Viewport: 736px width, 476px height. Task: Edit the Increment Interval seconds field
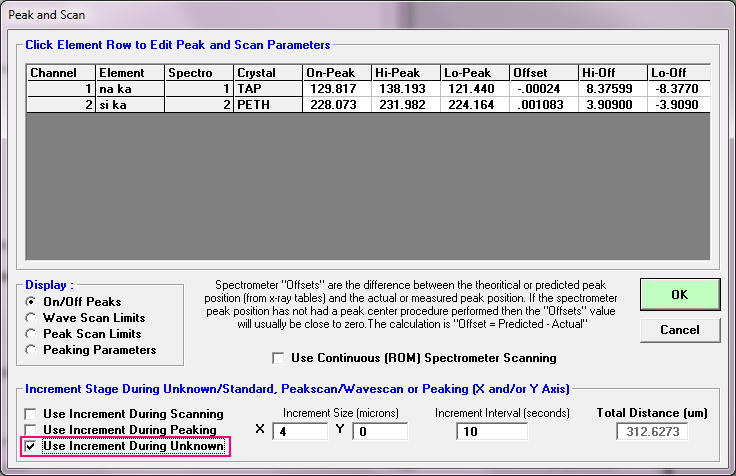495,431
